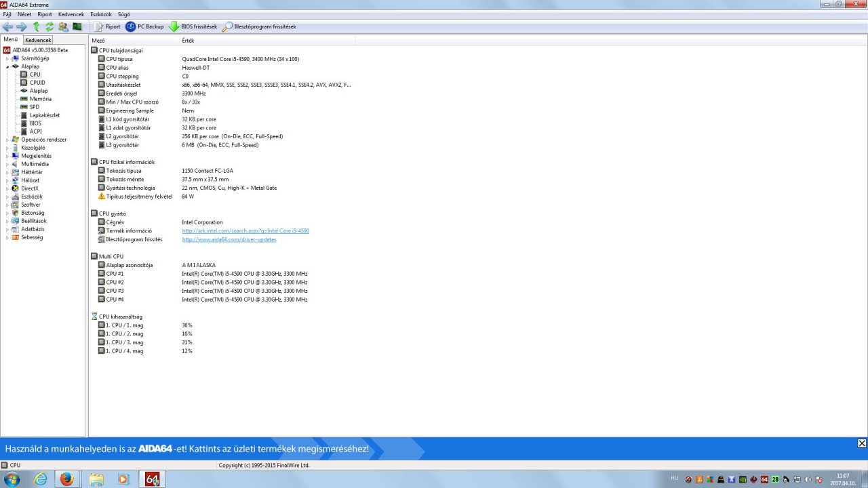Click the Forward arrow in toolbar
Screen dimensions: 868x488
22,26
